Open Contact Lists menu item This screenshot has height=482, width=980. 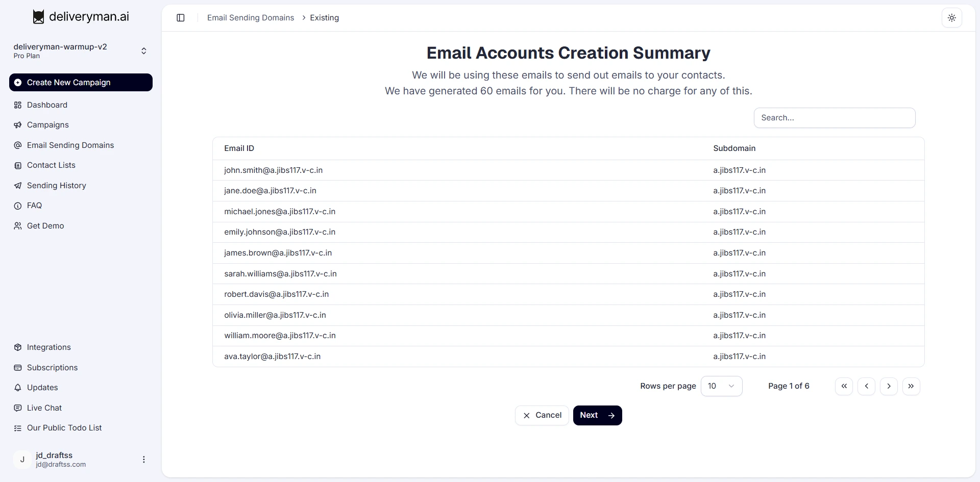51,165
